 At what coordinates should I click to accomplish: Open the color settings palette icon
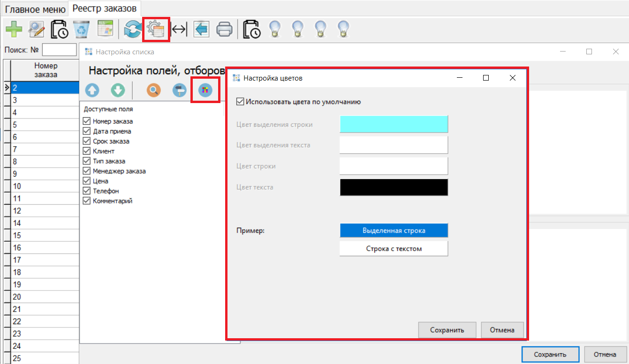coord(205,90)
